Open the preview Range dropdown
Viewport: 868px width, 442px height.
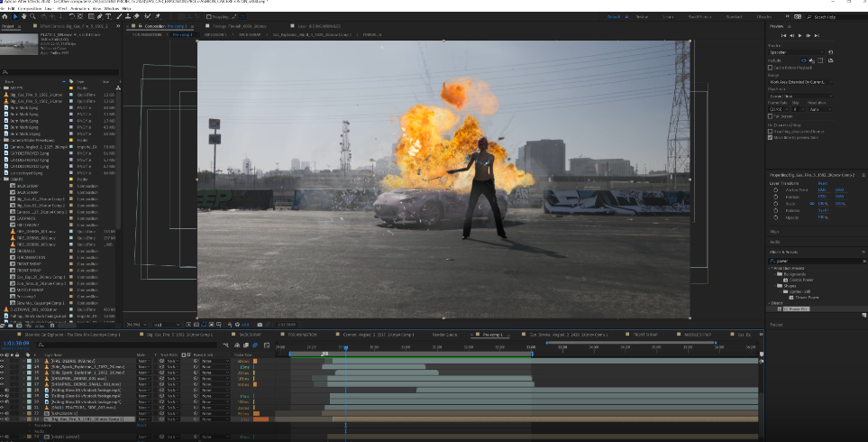(x=800, y=82)
